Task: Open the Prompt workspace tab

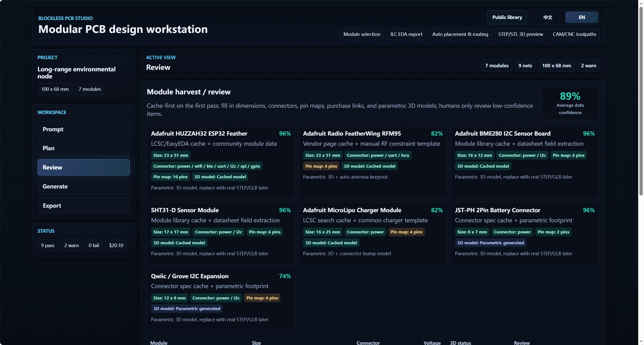Action: tap(84, 129)
